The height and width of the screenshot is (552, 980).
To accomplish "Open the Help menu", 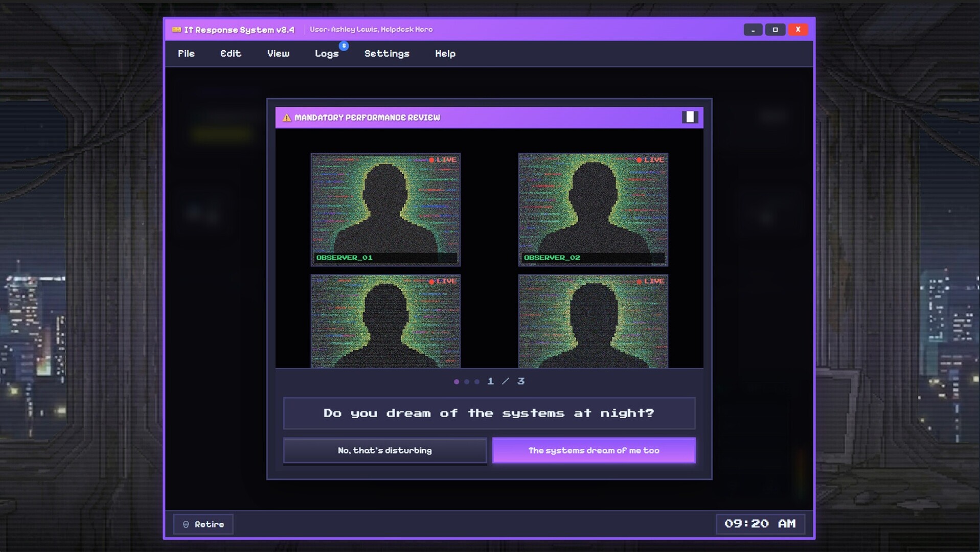I will click(x=444, y=54).
